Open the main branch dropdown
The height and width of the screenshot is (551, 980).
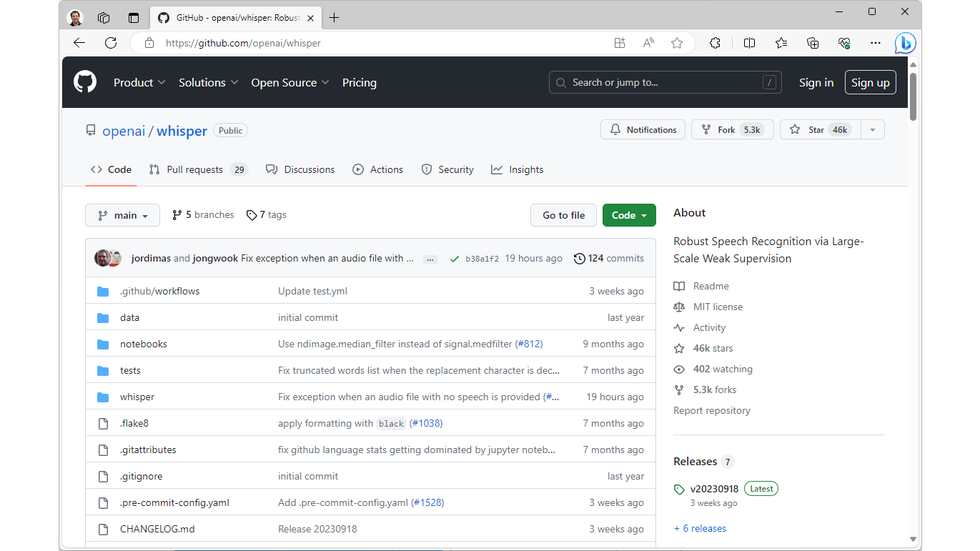[122, 215]
